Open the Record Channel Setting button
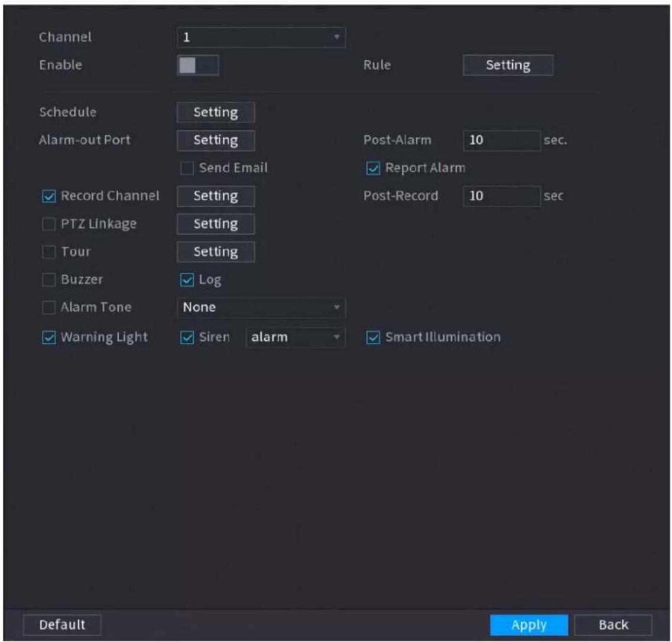The width and height of the screenshot is (672, 642). coord(216,196)
